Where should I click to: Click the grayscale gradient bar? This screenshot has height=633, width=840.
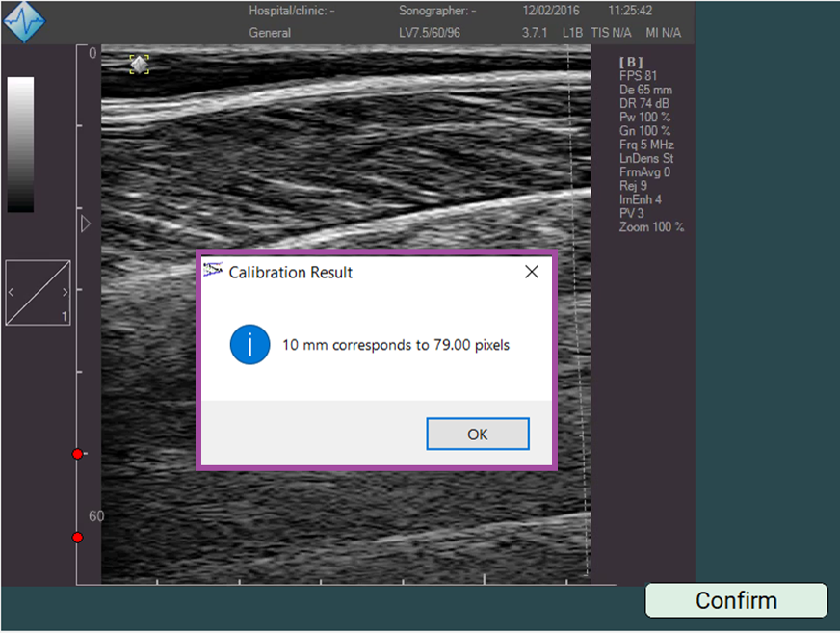pos(20,145)
